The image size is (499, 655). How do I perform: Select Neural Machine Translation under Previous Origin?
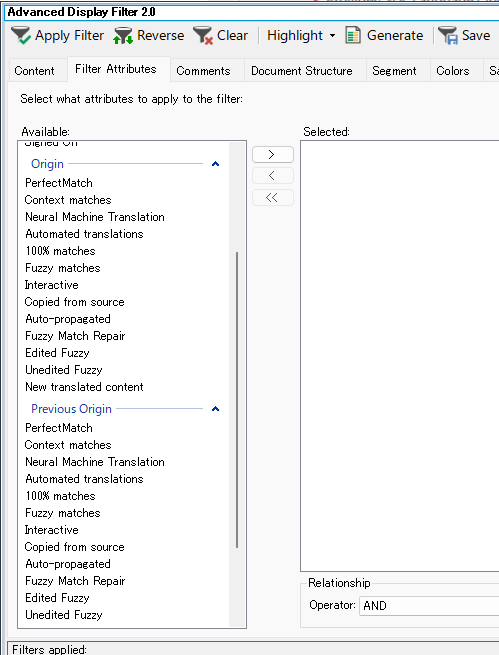[x=95, y=462]
